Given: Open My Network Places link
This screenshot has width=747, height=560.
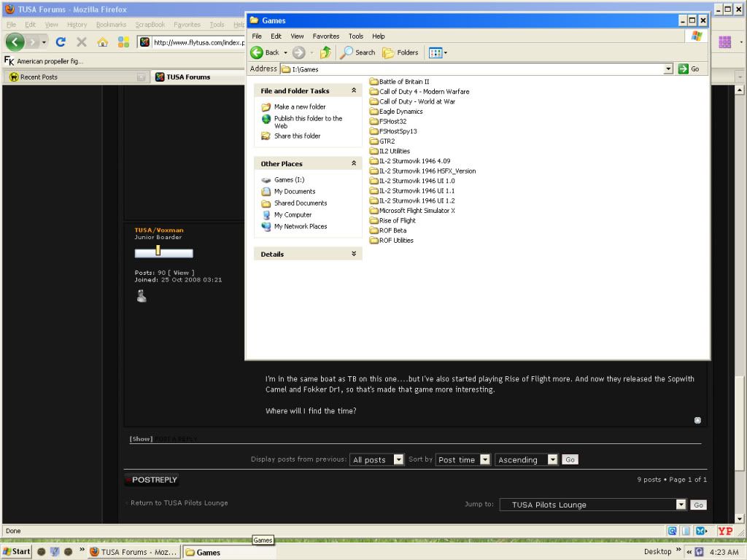Looking at the screenshot, I should click(x=300, y=226).
